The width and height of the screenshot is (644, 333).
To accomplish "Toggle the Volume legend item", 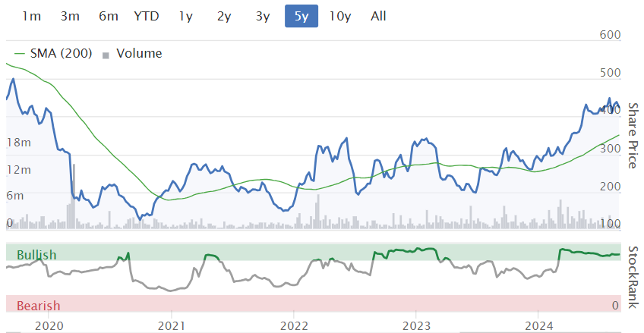I will [x=132, y=53].
